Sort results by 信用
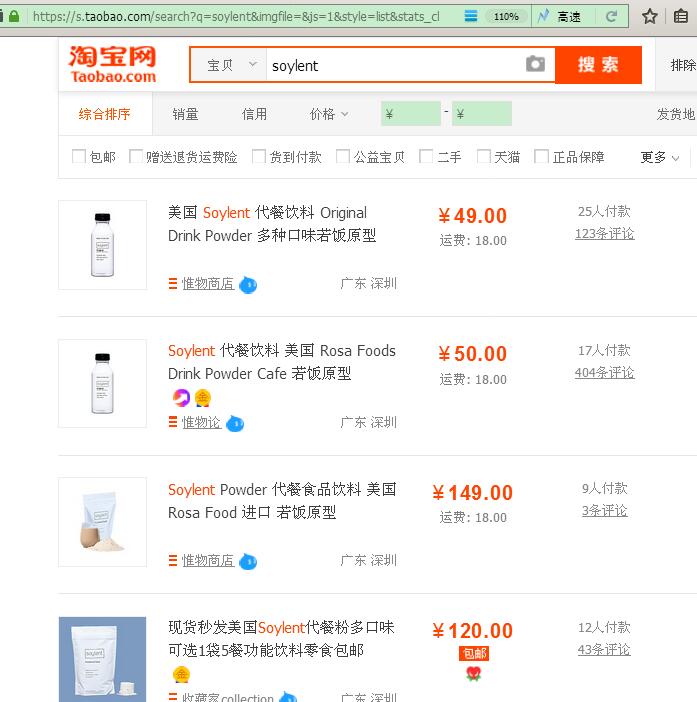This screenshot has width=697, height=702. [x=254, y=114]
